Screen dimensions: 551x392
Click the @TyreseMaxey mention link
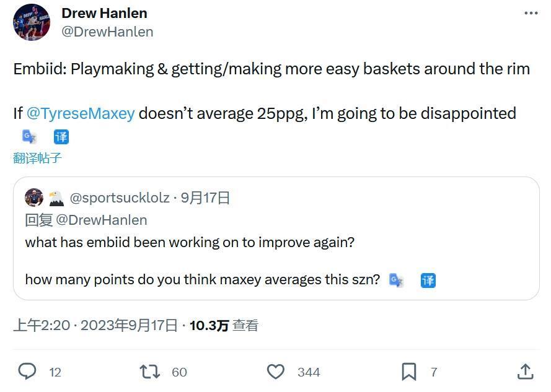point(81,114)
